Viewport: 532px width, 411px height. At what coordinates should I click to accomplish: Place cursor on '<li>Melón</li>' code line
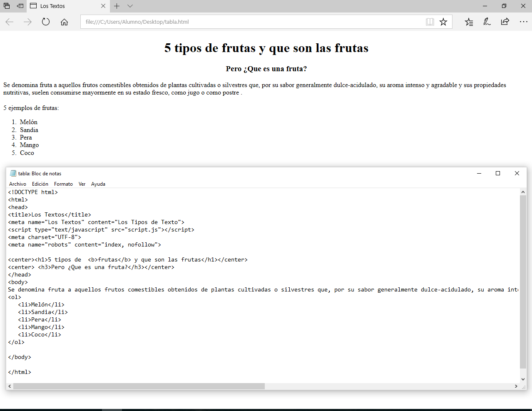tap(41, 304)
